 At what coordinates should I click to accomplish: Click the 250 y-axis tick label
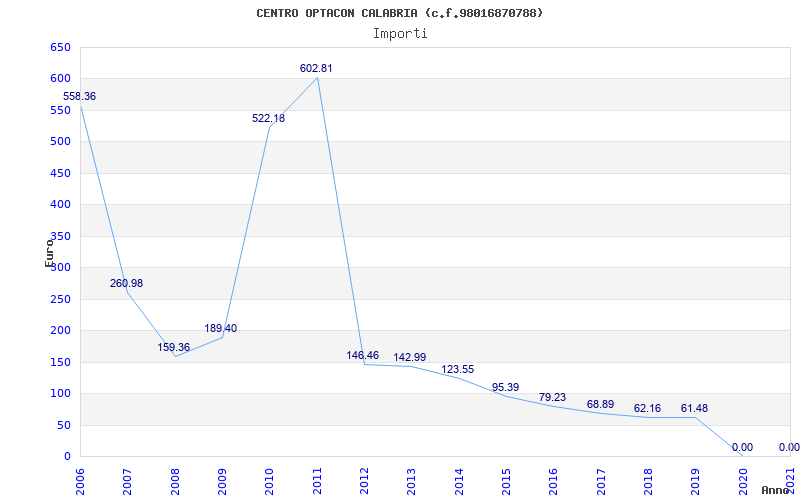[60, 299]
